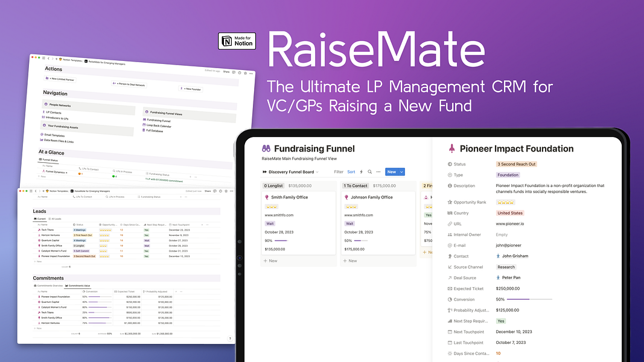Open the three-dot menu beside search icon
The width and height of the screenshot is (644, 362).
tap(378, 172)
